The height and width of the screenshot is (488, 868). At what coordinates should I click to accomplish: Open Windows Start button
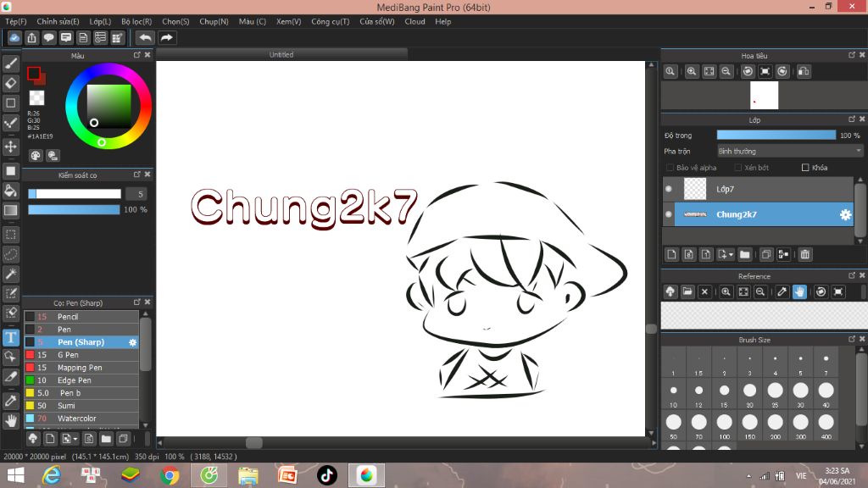tap(15, 475)
